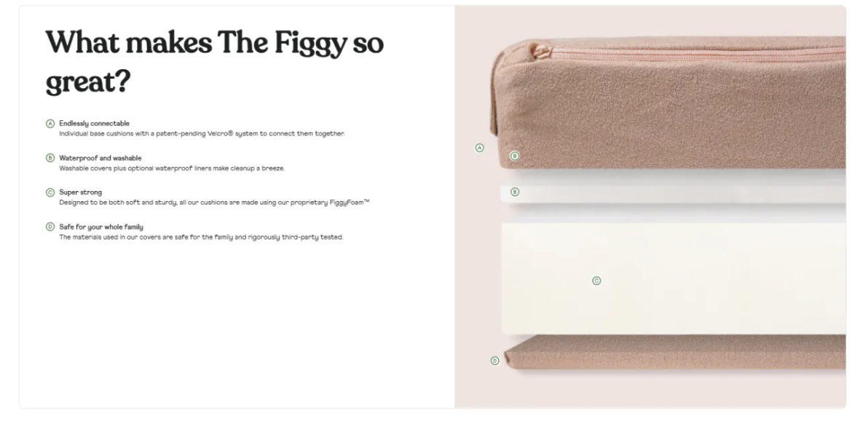
Task: Click the What makes The Figgy so great title
Action: pyautogui.click(x=214, y=61)
